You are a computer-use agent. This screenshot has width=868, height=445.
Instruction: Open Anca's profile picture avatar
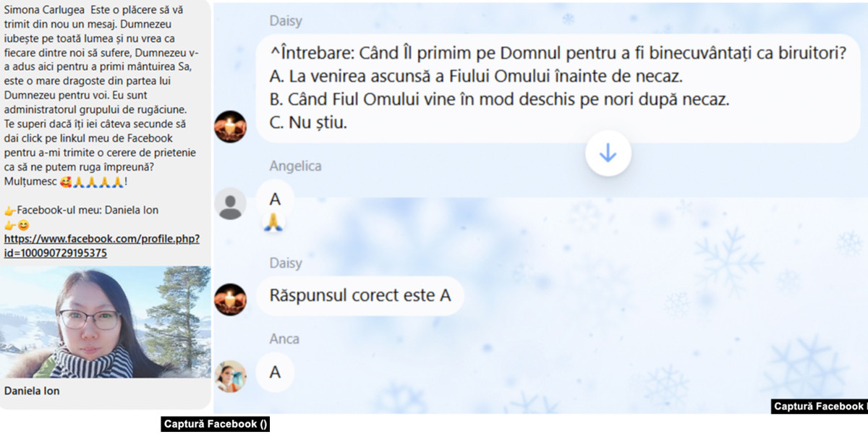pos(231,376)
